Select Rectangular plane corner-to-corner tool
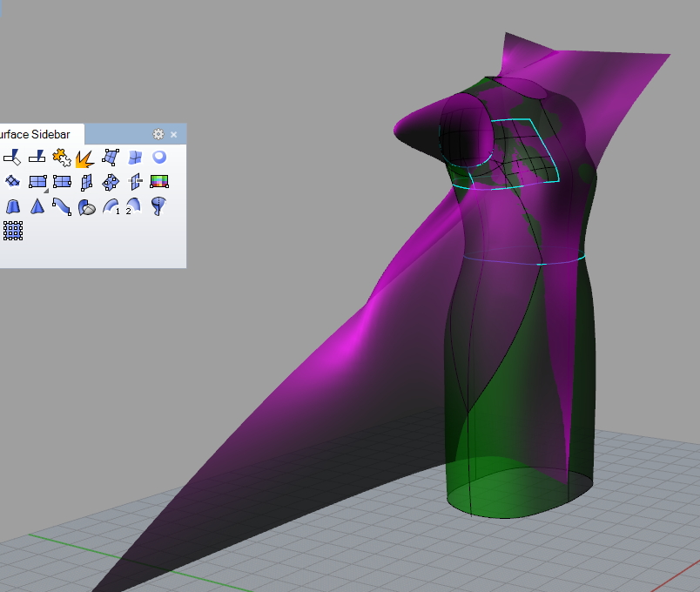This screenshot has width=700, height=592. click(x=37, y=182)
